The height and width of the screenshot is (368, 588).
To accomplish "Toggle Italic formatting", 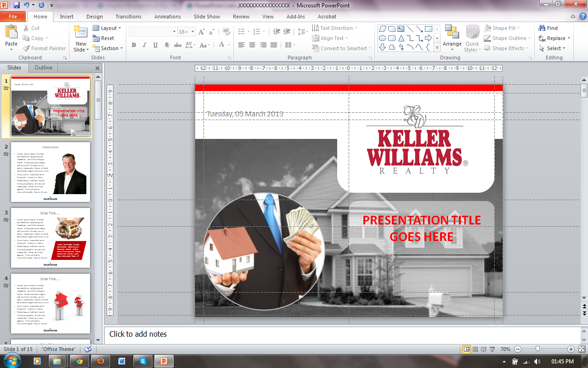I will 144,45.
